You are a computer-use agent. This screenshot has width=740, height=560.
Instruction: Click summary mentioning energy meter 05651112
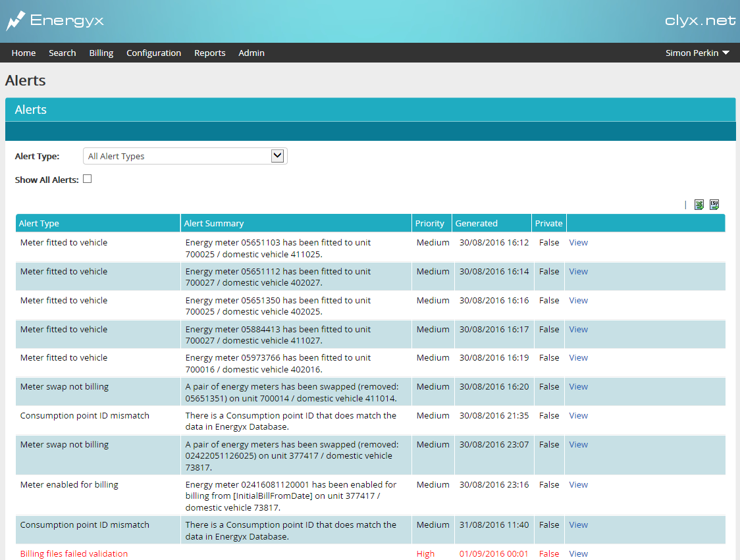[278, 277]
